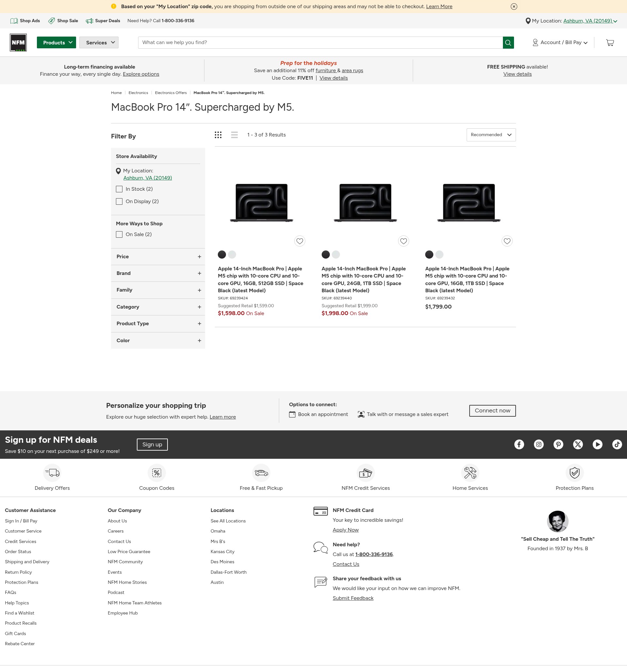
Task: Open Account / Bill Pay menu
Action: click(x=560, y=42)
